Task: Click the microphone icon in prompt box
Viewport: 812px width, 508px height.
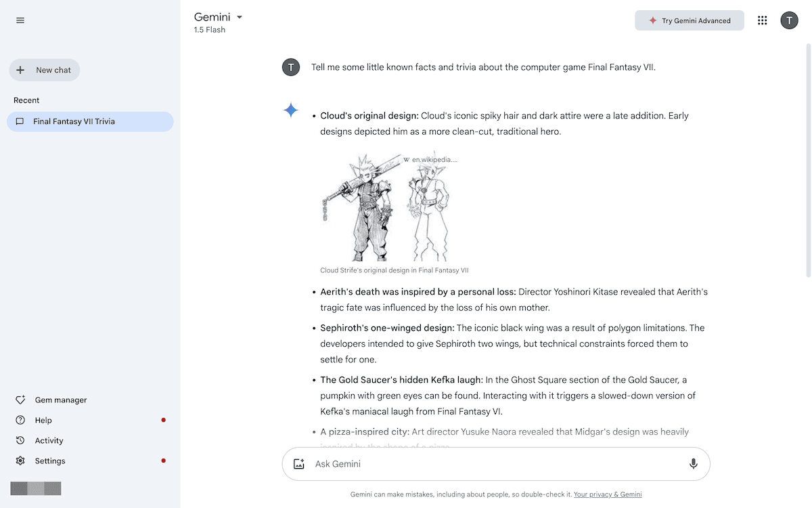Action: 694,464
